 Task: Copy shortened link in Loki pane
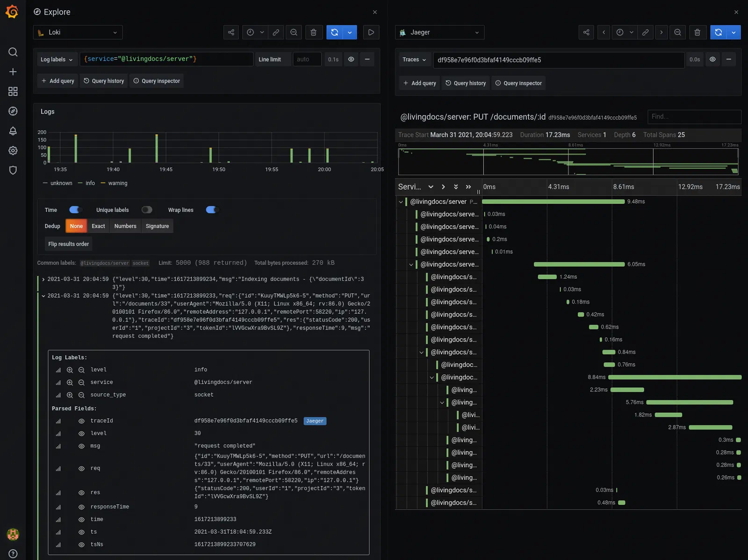pyautogui.click(x=276, y=32)
